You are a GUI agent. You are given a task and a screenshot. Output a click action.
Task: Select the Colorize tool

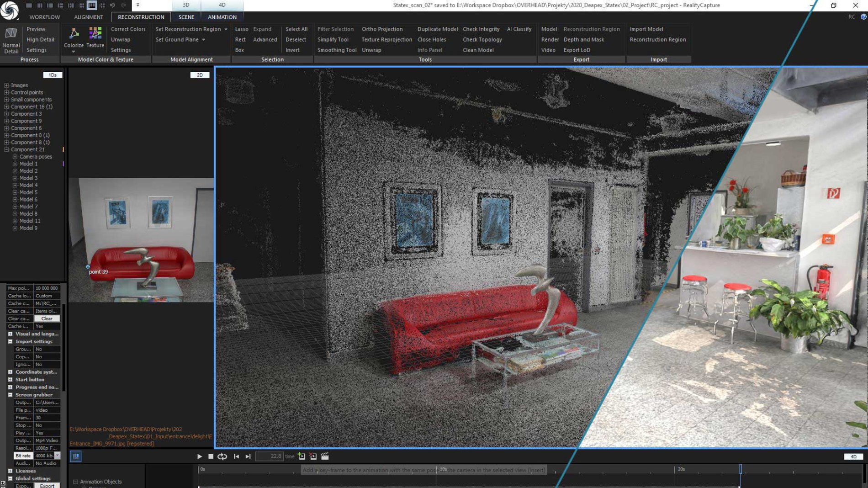pos(73,37)
